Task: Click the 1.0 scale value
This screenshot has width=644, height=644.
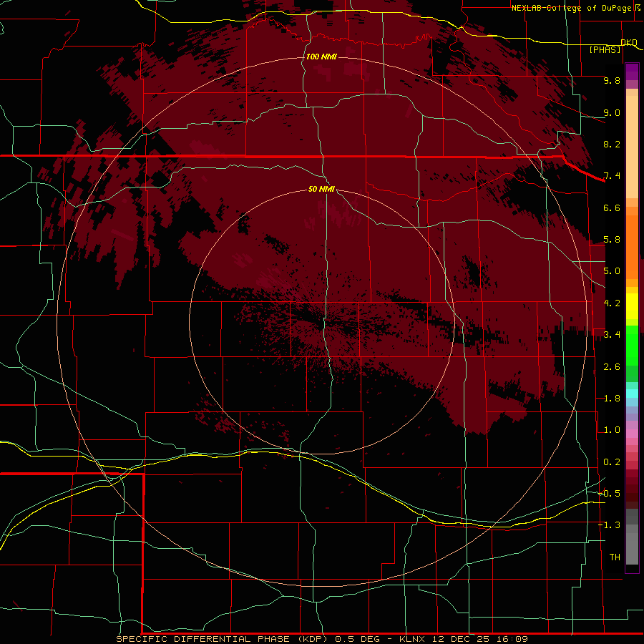Action: click(x=612, y=430)
